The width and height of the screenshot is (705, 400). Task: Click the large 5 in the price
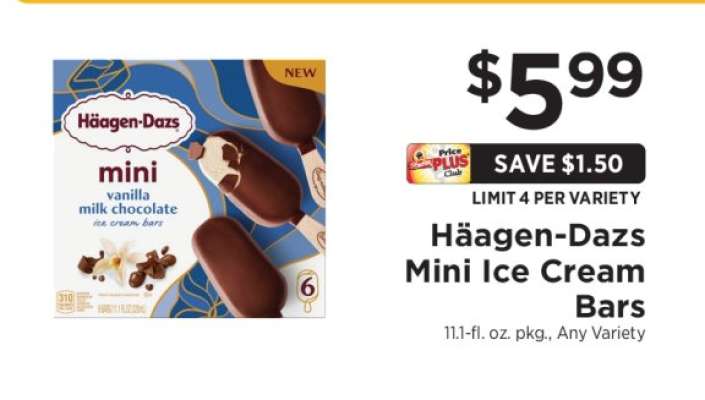[x=536, y=89]
